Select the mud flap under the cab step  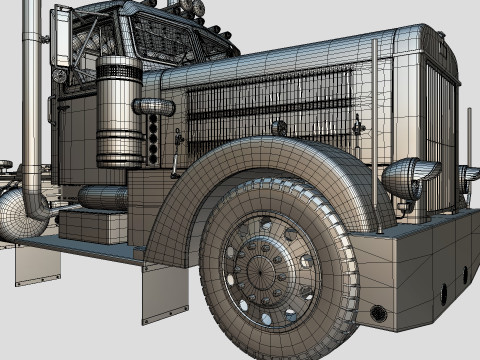[x=165, y=295]
